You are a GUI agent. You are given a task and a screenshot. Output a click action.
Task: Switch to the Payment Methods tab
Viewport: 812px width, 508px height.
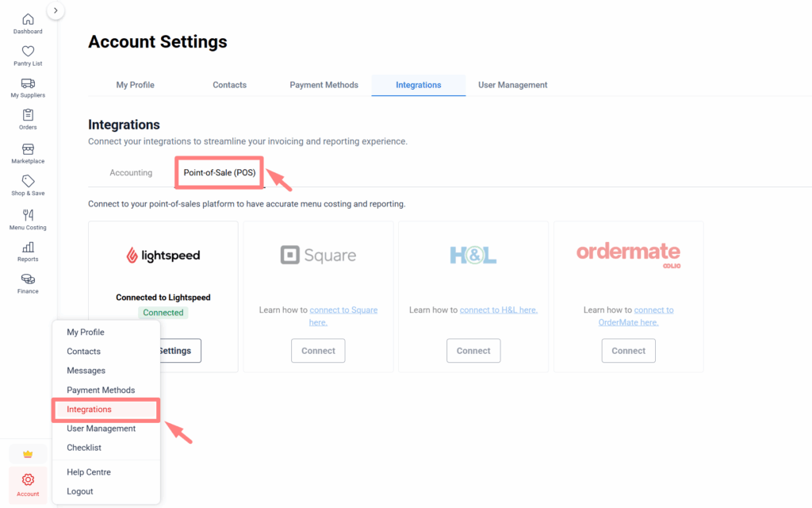[324, 85]
